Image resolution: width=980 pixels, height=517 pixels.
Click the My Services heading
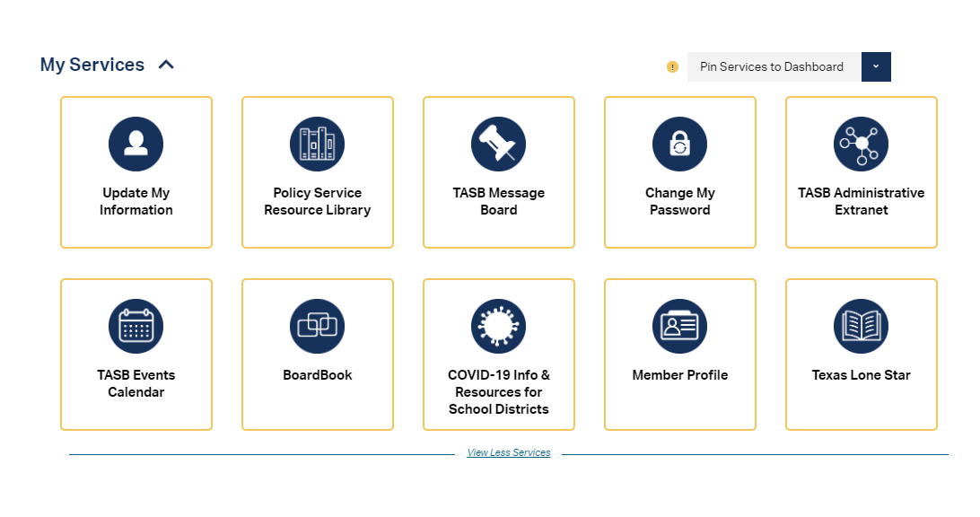(x=92, y=65)
